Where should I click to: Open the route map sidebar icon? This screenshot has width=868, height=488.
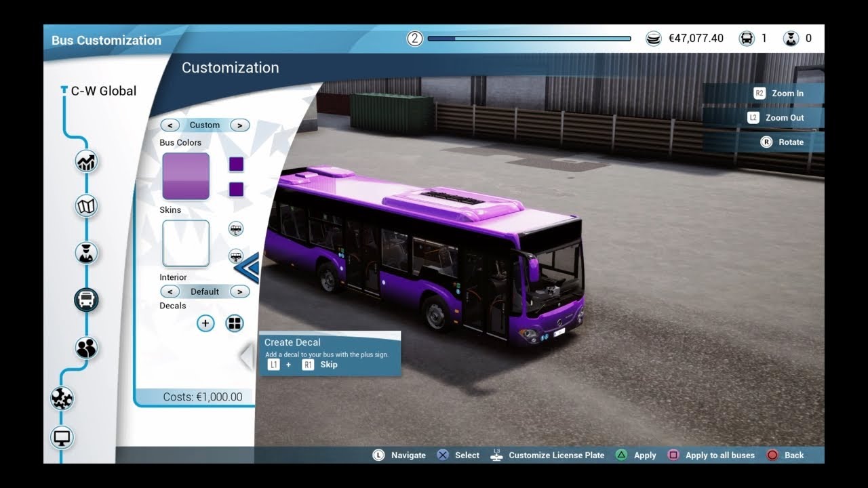[87, 205]
